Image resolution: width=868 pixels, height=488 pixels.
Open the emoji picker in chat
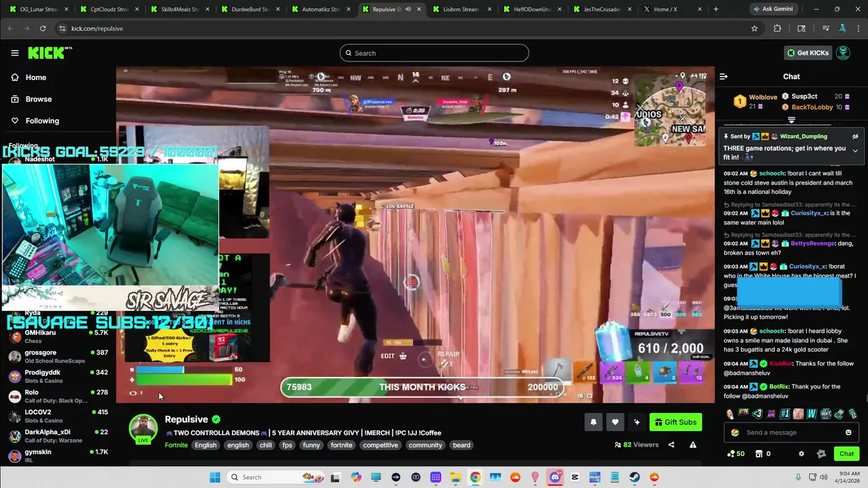click(x=848, y=432)
